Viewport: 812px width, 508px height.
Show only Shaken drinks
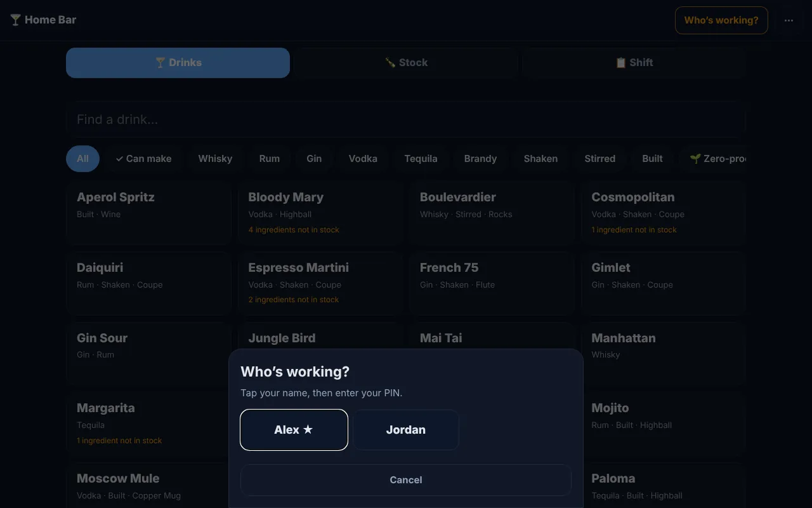click(540, 159)
